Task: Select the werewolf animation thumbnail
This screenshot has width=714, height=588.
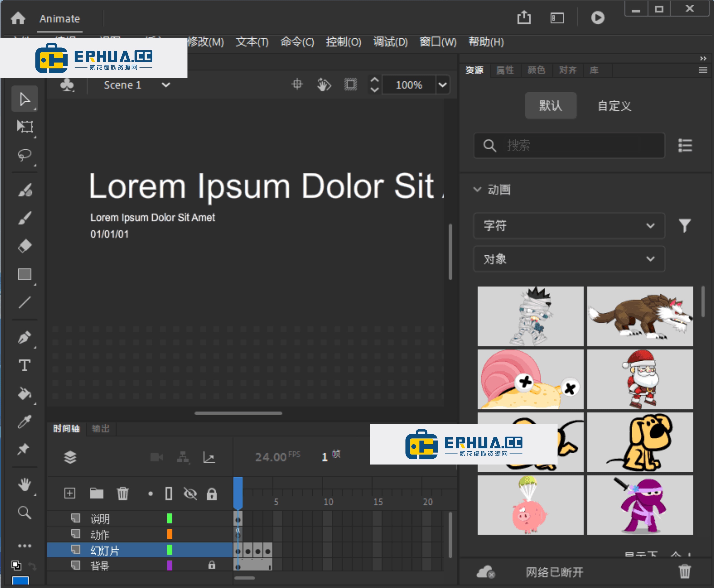Action: (639, 316)
